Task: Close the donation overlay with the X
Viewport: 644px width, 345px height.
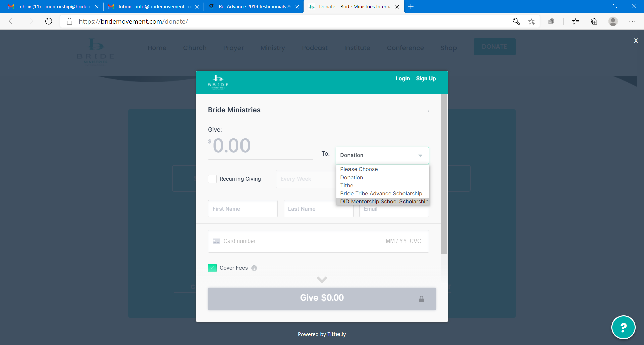Action: (x=636, y=41)
